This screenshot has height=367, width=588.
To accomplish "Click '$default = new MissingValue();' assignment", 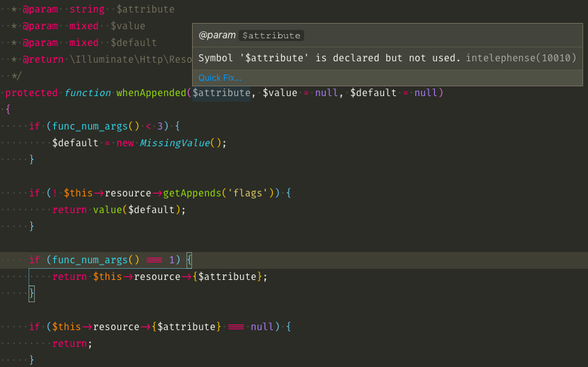I will coord(139,143).
